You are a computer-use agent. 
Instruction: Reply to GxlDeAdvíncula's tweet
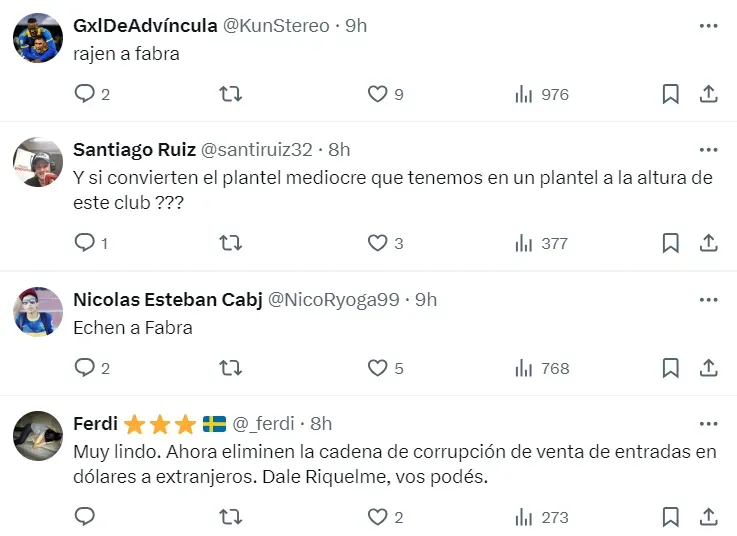85,94
